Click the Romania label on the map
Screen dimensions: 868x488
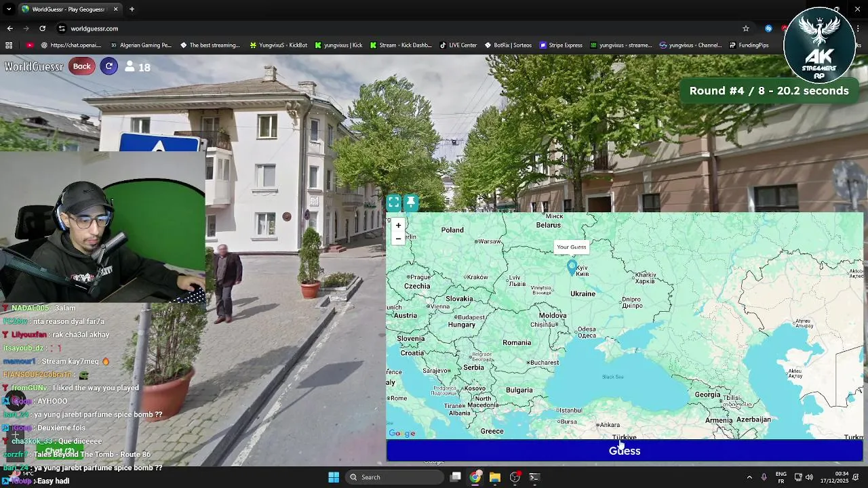point(517,342)
